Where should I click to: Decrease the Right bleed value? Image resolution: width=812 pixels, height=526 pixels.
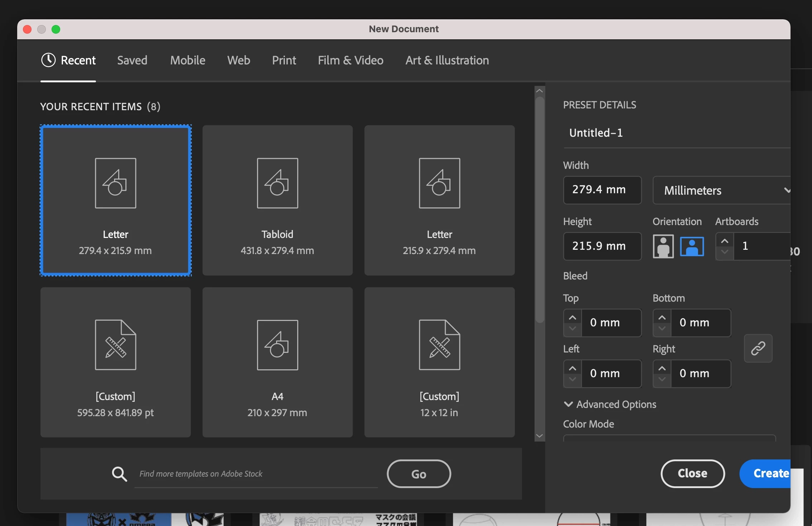click(662, 379)
